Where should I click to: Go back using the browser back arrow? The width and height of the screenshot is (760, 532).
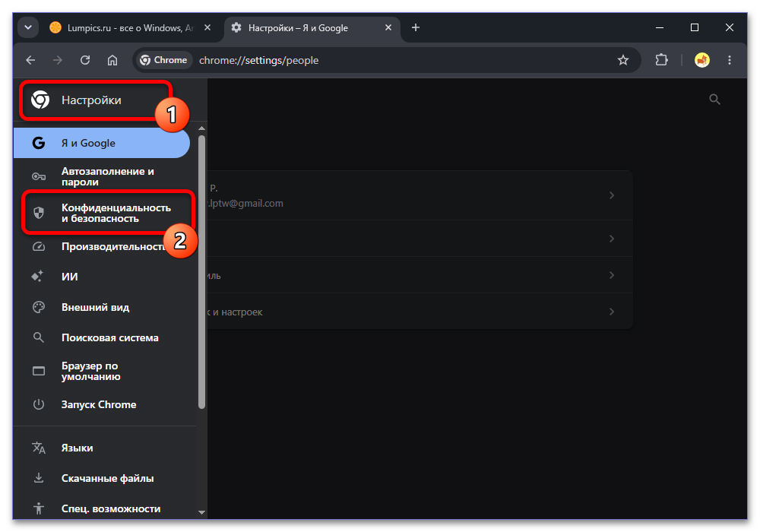coord(30,60)
